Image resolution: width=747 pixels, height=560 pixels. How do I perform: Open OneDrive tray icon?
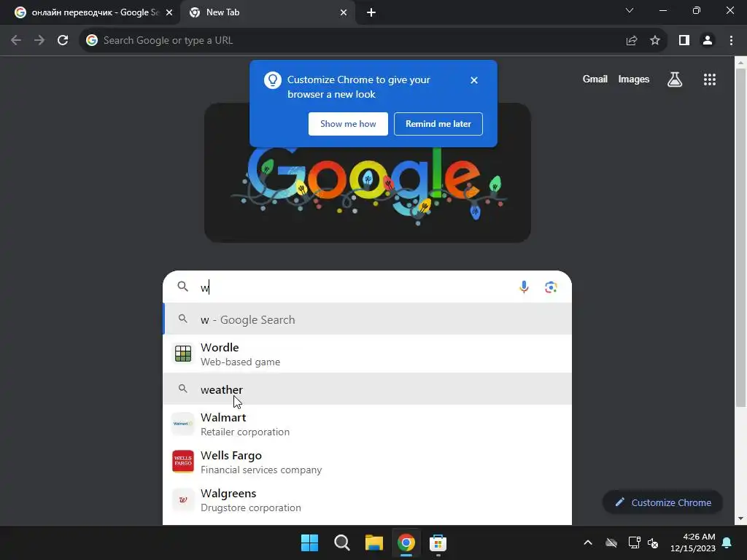(x=611, y=542)
